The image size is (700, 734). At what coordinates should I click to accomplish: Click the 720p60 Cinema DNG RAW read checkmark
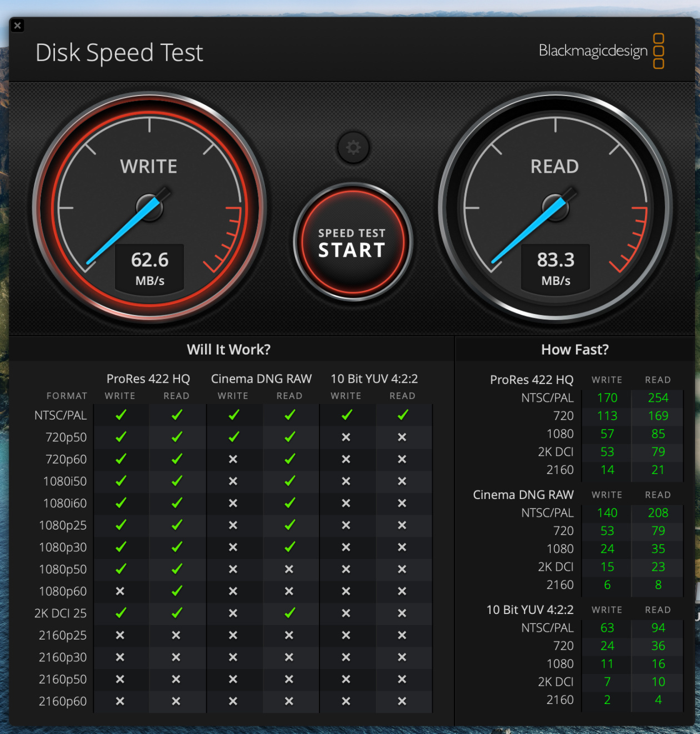click(290, 459)
